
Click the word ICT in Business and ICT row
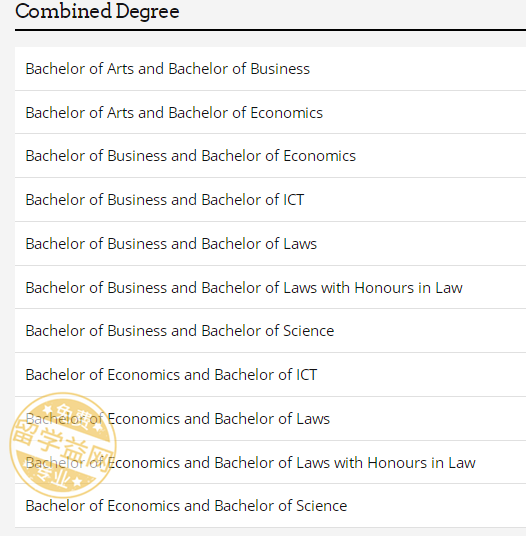click(x=293, y=200)
